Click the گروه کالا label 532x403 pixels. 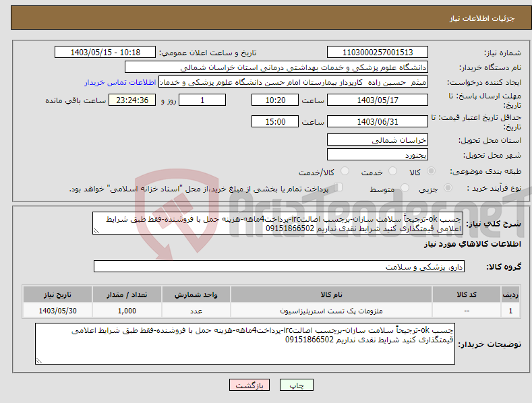coord(504,267)
